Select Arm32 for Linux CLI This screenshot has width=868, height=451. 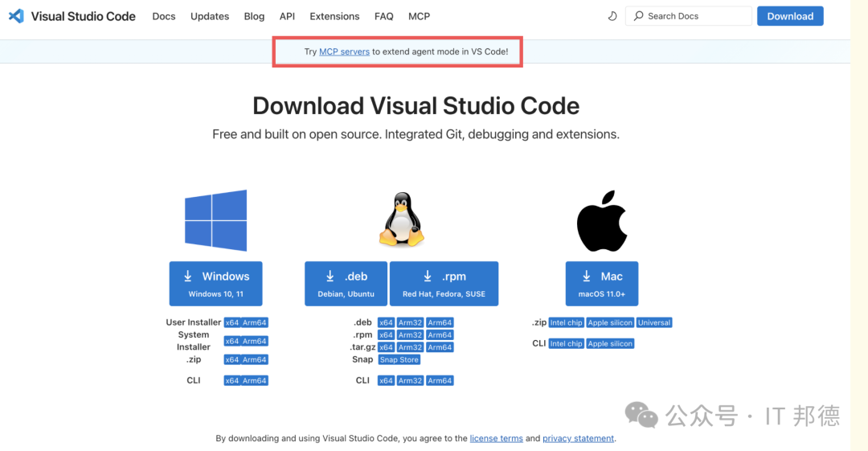(410, 380)
